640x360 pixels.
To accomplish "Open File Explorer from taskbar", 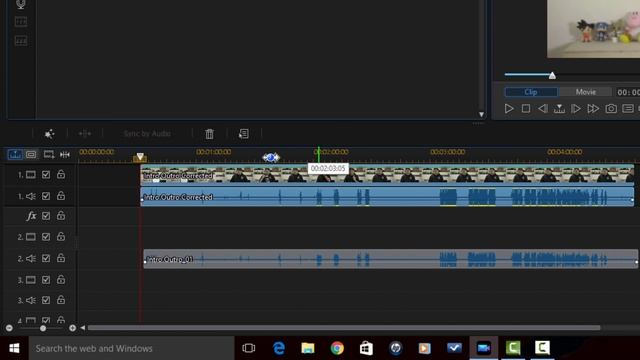I will (x=308, y=348).
